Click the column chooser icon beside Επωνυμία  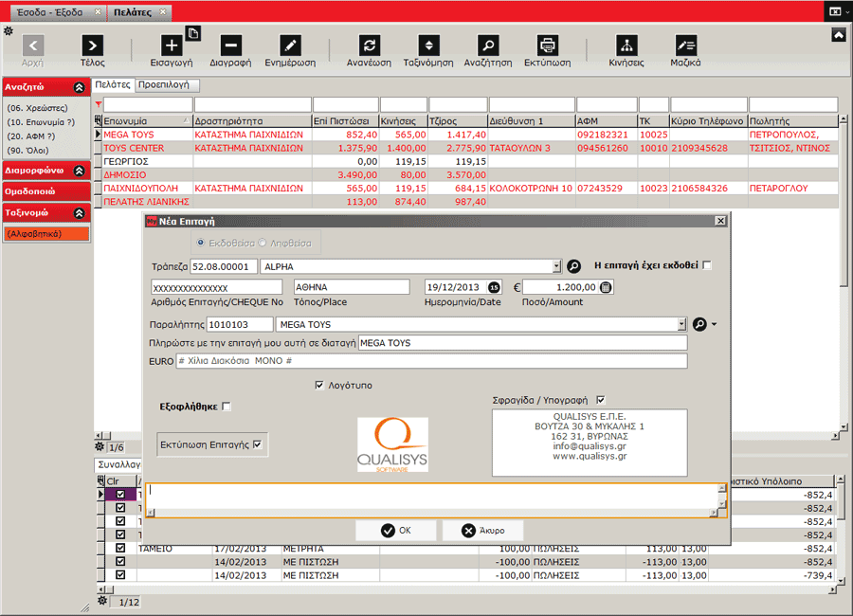(x=99, y=120)
